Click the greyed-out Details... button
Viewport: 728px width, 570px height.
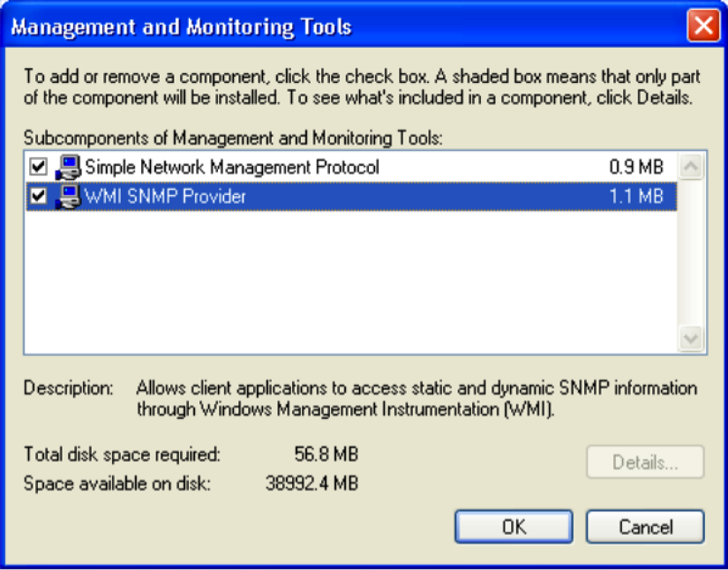[645, 462]
